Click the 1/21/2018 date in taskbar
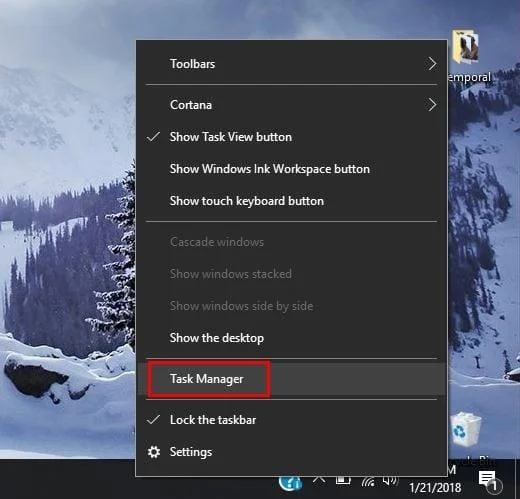520x499 pixels. coord(435,488)
